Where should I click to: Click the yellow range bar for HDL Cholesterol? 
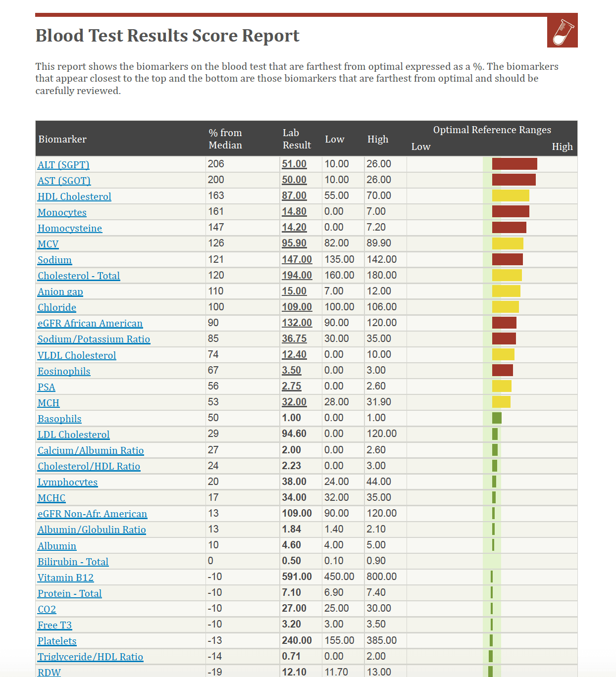point(510,195)
